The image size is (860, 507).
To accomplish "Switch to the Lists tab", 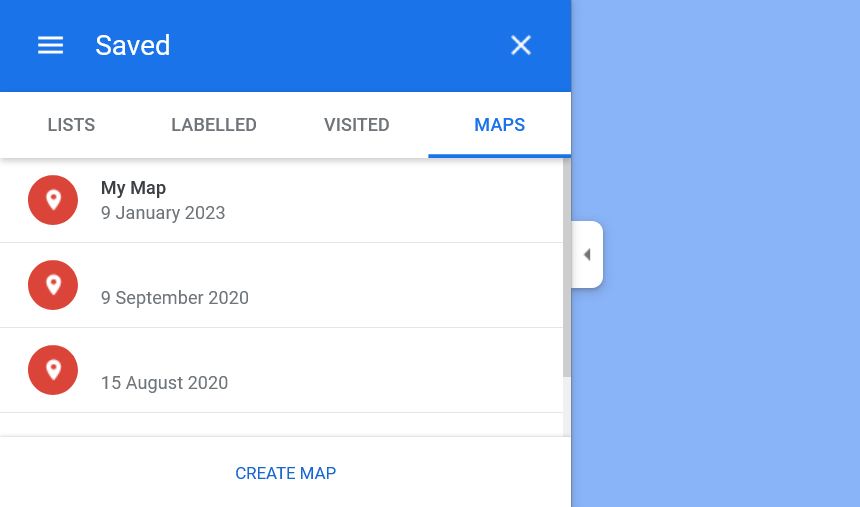I will [x=71, y=125].
